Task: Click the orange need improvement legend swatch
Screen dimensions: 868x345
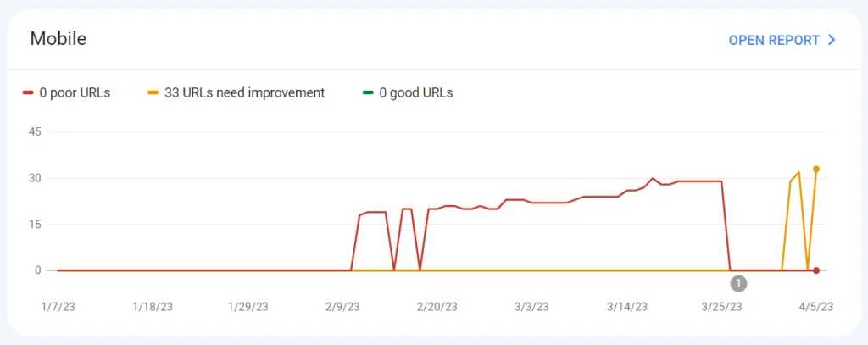Action: pos(152,93)
